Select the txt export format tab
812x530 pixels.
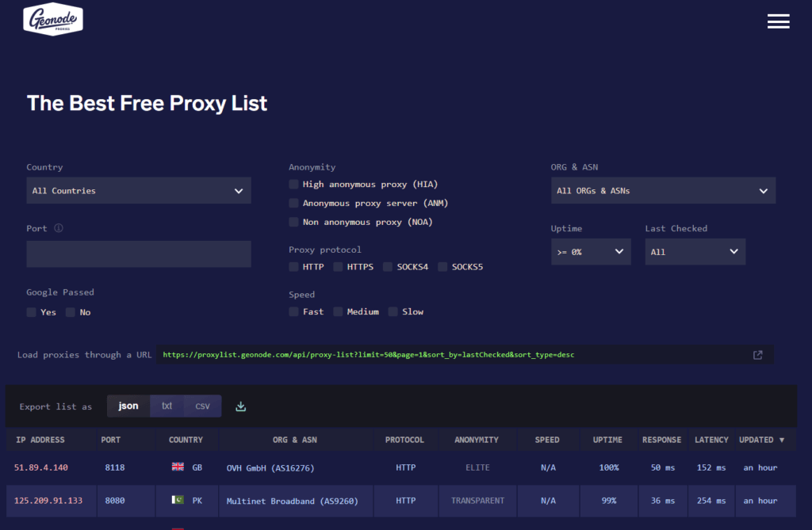[x=167, y=406]
